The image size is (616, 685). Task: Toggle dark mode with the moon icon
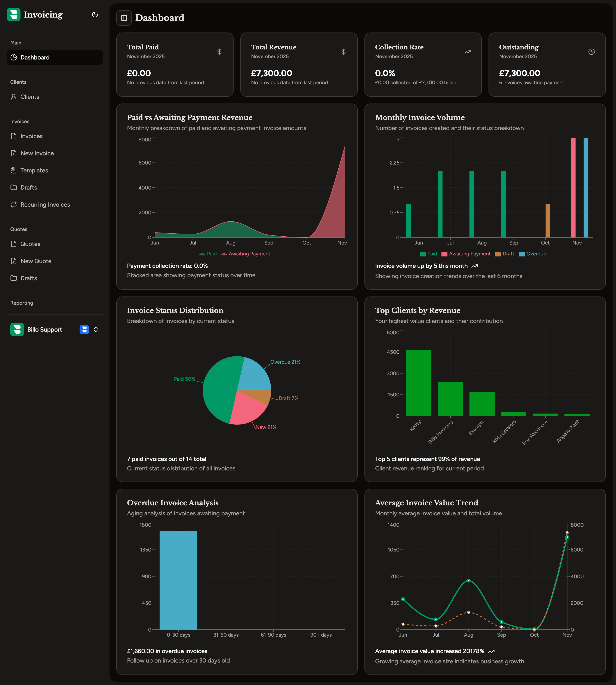pyautogui.click(x=95, y=15)
